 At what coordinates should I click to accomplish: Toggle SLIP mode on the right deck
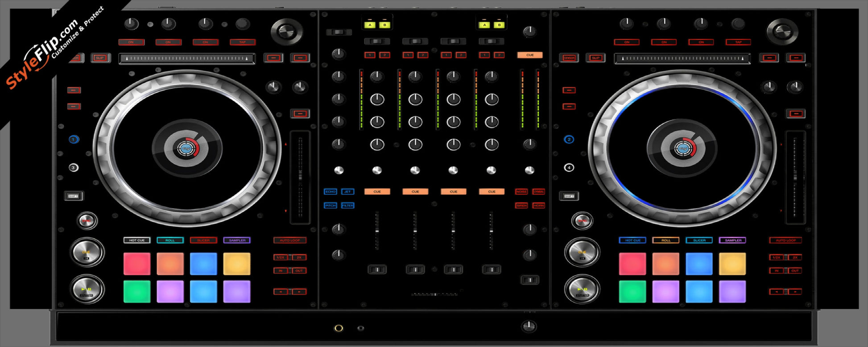595,58
